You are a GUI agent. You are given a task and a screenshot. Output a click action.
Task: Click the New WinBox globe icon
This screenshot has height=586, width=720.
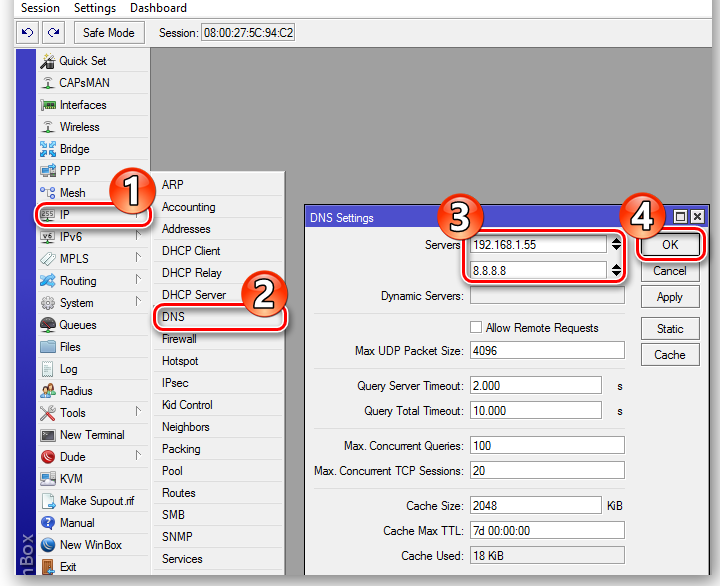[48, 545]
